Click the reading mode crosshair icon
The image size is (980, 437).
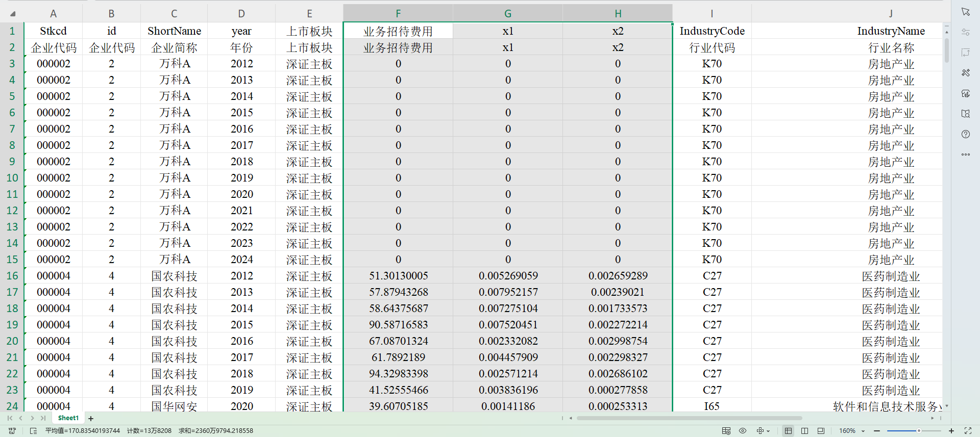760,431
